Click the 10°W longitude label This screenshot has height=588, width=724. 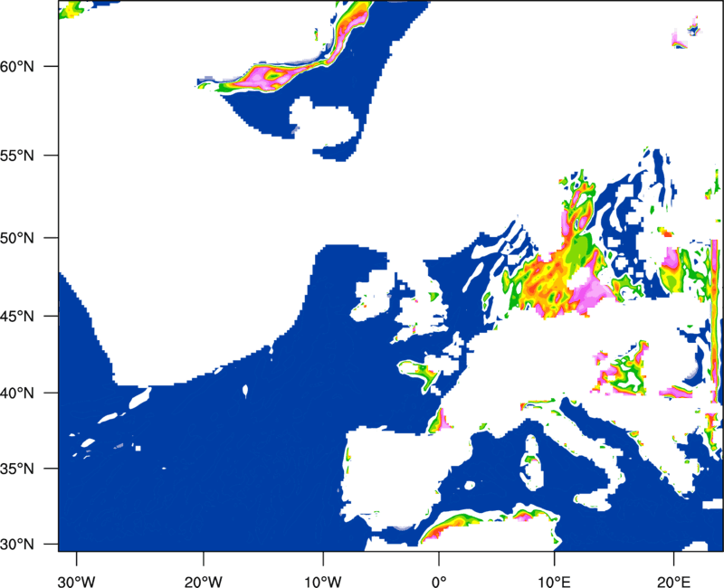click(323, 582)
